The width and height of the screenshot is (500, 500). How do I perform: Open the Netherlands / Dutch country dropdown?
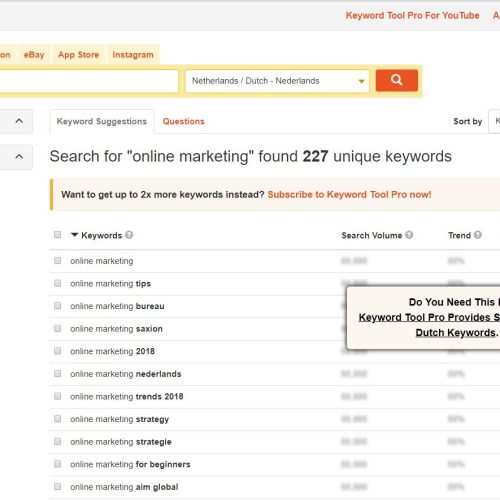point(277,81)
